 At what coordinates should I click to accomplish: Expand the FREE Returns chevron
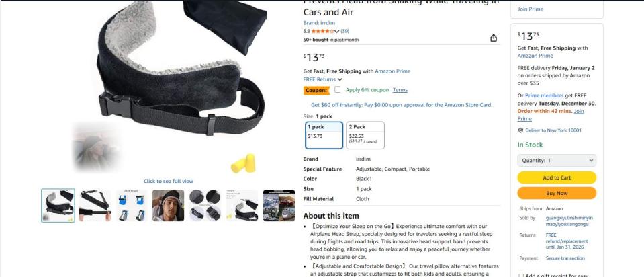[340, 79]
